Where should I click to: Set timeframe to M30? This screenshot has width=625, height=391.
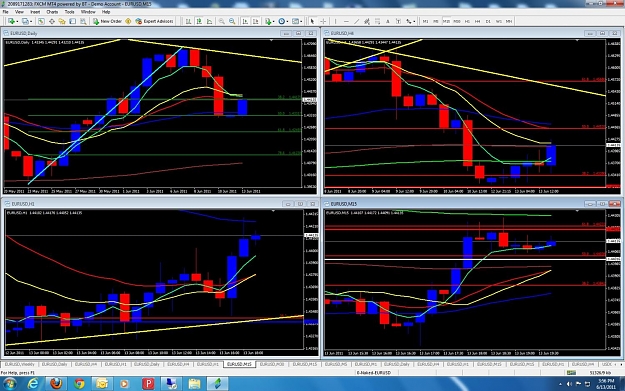[x=457, y=21]
